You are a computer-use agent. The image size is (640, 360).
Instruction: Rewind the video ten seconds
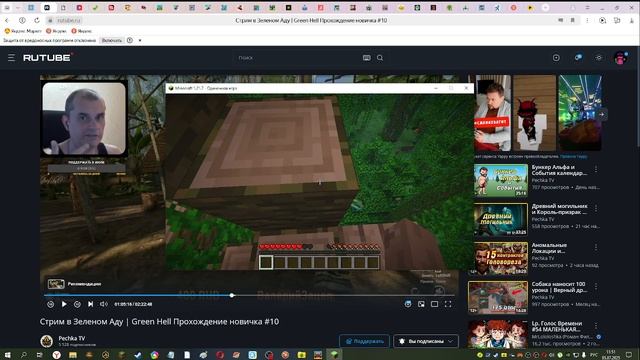click(50, 304)
